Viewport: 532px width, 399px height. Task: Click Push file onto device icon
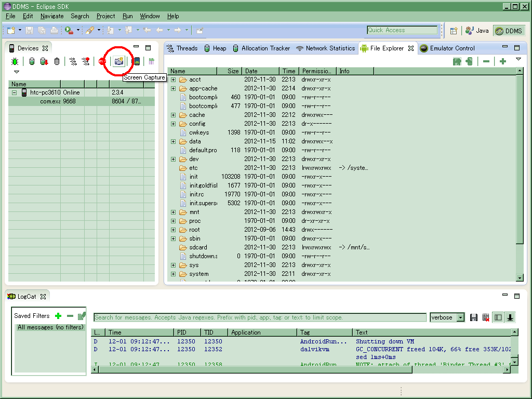[469, 61]
